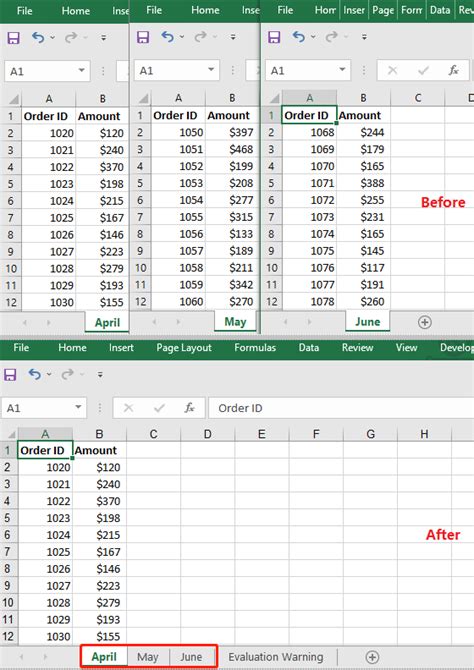Image resolution: width=474 pixels, height=670 pixels.
Task: Open the Home tab in May window
Action: click(x=205, y=10)
